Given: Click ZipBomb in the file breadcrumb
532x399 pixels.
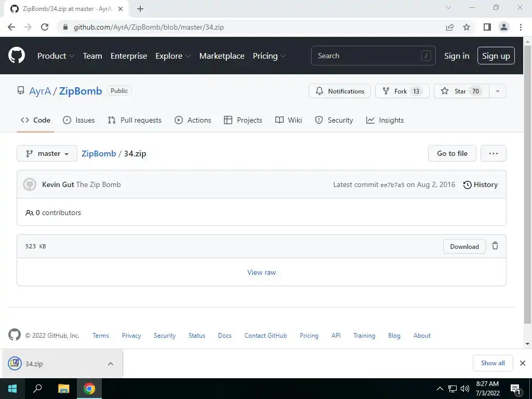Looking at the screenshot, I should tap(99, 153).
